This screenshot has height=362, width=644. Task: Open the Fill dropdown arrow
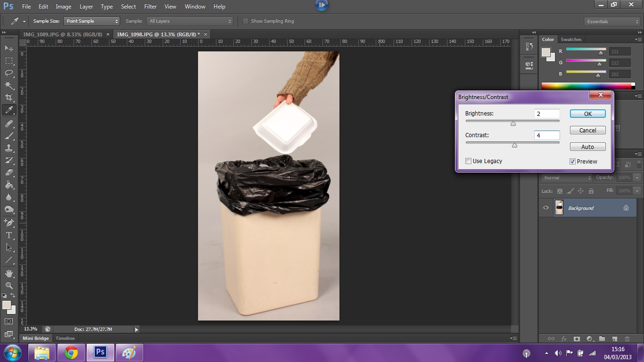tap(637, 191)
